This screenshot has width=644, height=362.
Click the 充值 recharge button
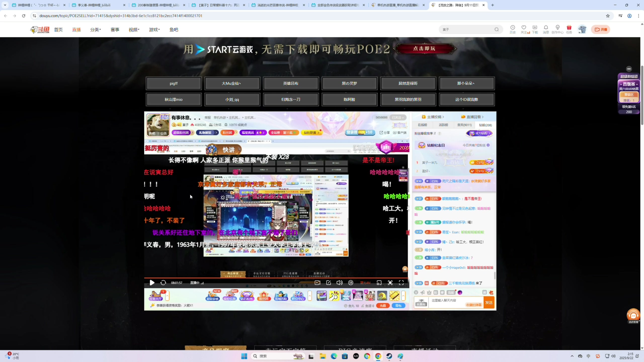tap(383, 306)
